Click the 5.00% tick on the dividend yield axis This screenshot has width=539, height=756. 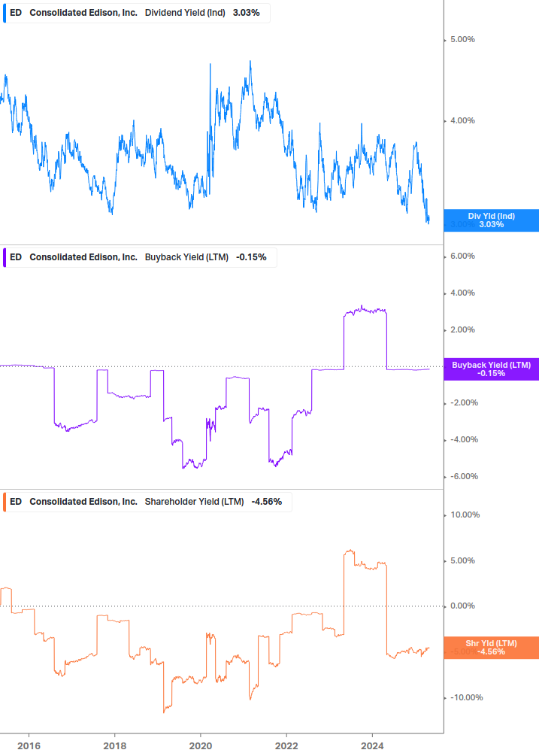(x=462, y=40)
